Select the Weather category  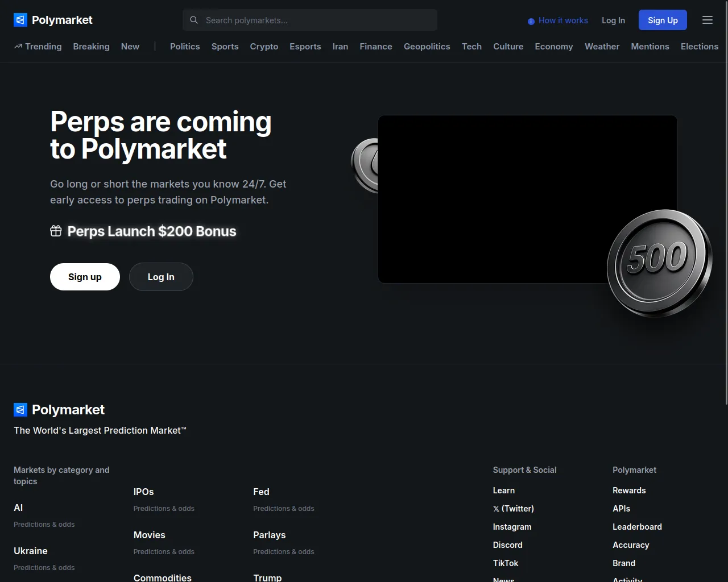[602, 47]
